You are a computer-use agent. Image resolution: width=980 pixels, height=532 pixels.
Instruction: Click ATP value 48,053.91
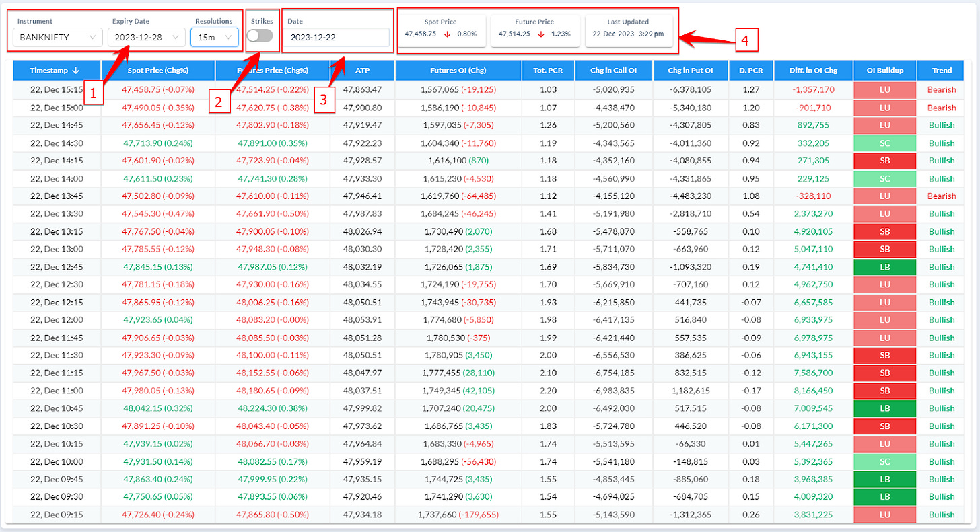363,319
